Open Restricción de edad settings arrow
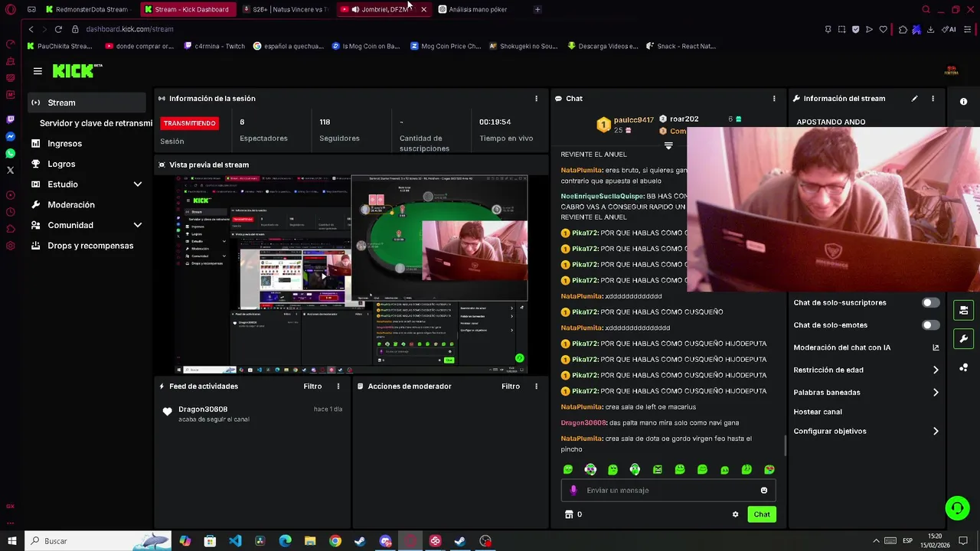This screenshot has height=551, width=980. [x=936, y=370]
